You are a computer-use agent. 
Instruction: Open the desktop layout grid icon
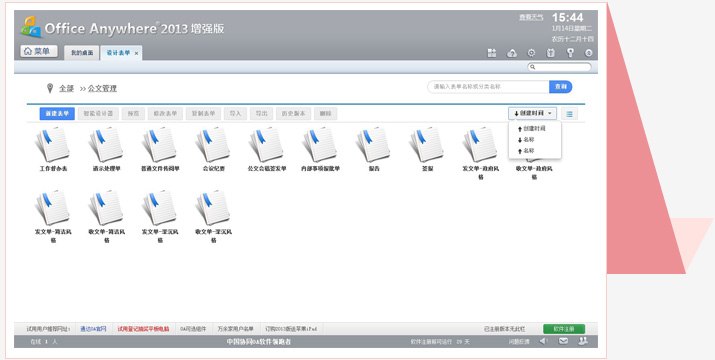(x=492, y=53)
